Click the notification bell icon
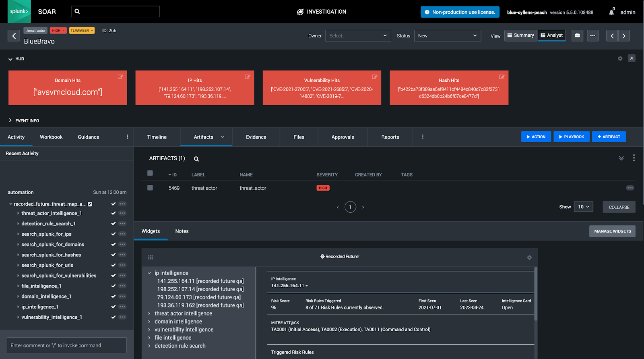Image resolution: width=644 pixels, height=359 pixels. [x=611, y=12]
